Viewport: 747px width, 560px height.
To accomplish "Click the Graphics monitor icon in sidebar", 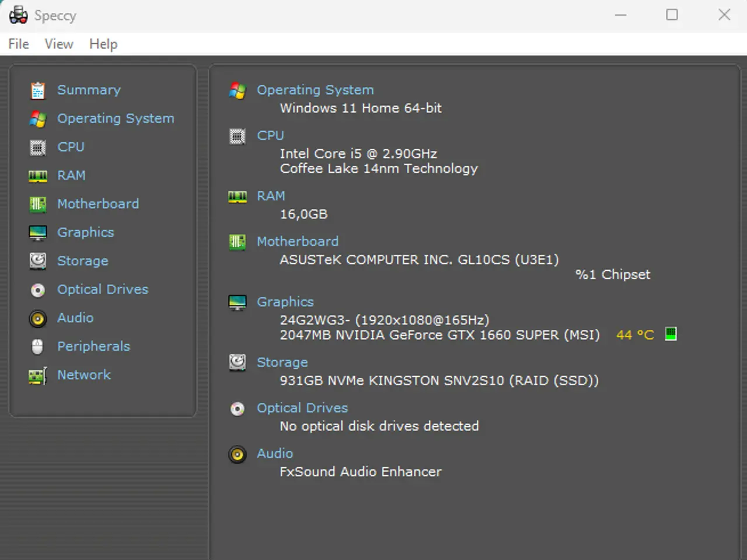I will coord(38,233).
